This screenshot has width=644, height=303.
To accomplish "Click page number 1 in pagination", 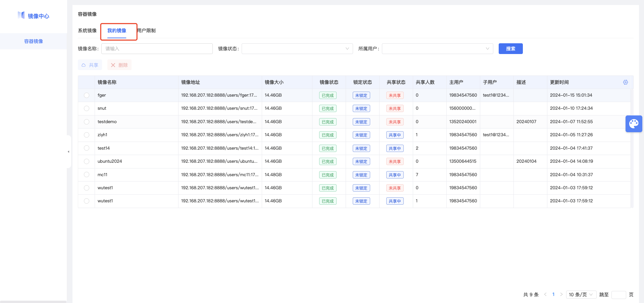I will click(553, 294).
